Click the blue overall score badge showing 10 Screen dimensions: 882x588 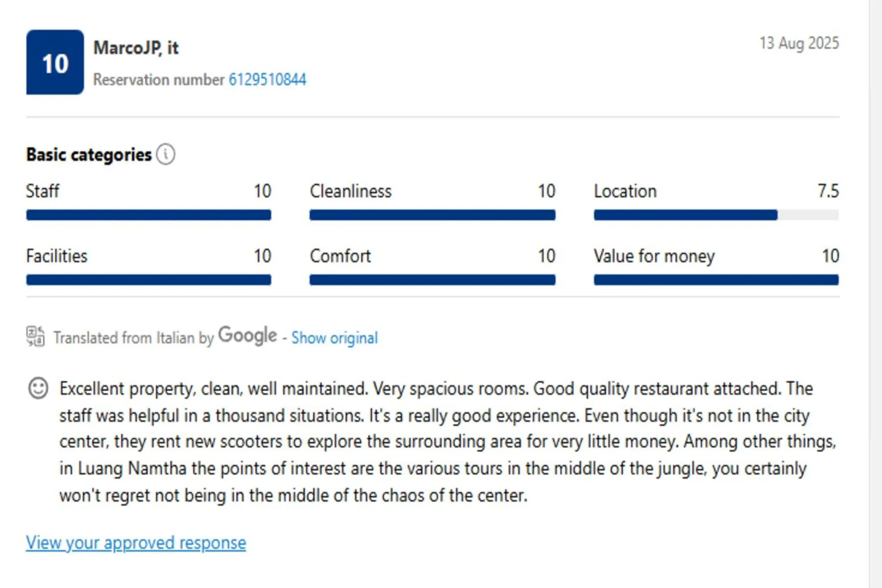[x=55, y=62]
